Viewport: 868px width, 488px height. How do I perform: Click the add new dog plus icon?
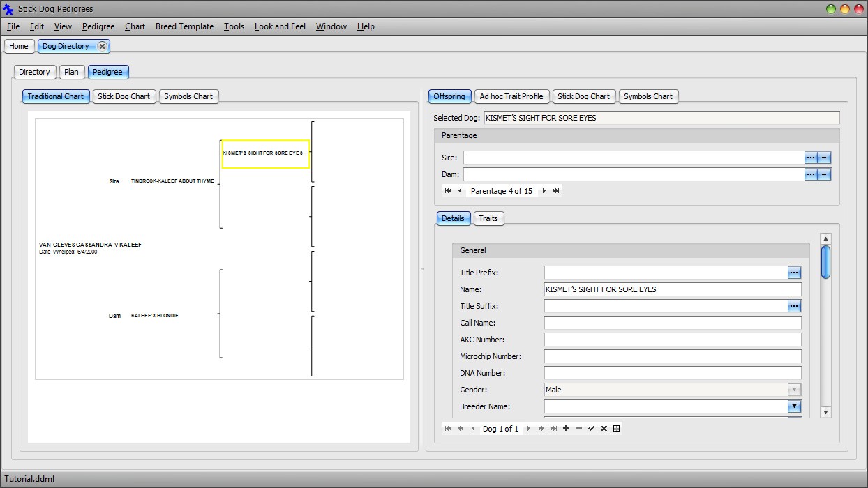tap(566, 429)
